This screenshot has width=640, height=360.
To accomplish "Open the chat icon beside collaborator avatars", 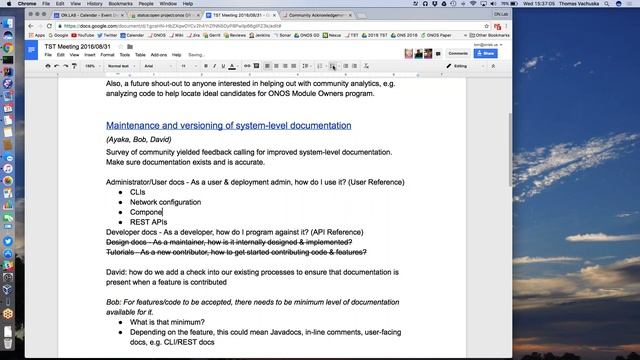I will point(438,53).
